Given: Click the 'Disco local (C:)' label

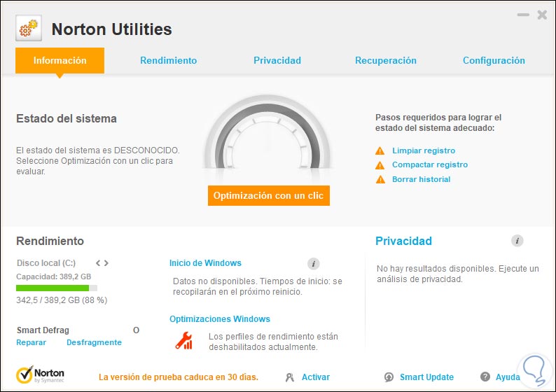Looking at the screenshot, I should 46,263.
